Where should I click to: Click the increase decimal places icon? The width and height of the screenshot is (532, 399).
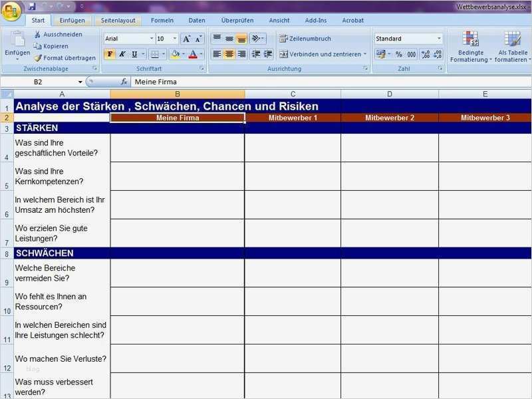426,55
